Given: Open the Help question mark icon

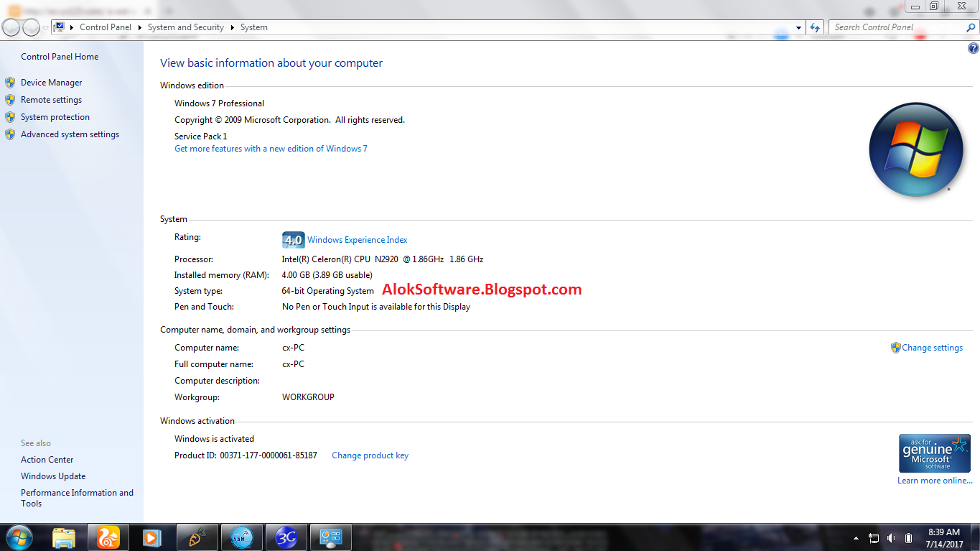Looking at the screenshot, I should (974, 49).
